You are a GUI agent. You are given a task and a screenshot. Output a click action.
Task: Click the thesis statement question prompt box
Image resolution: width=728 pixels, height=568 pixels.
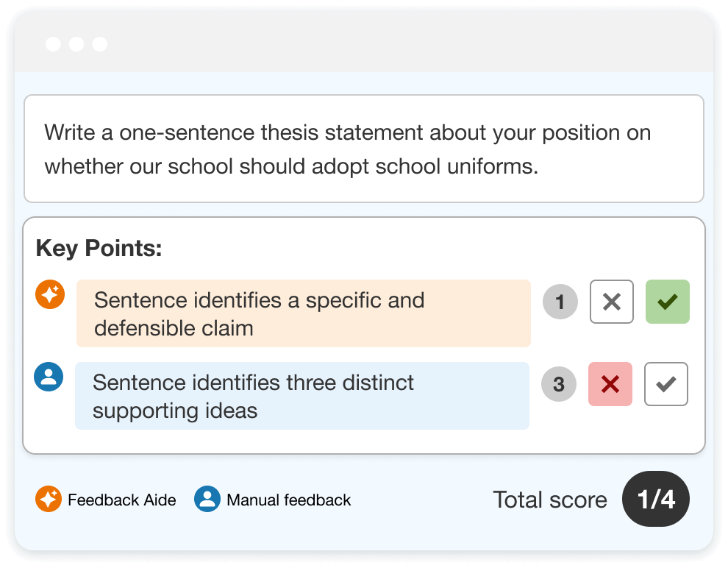tap(364, 149)
